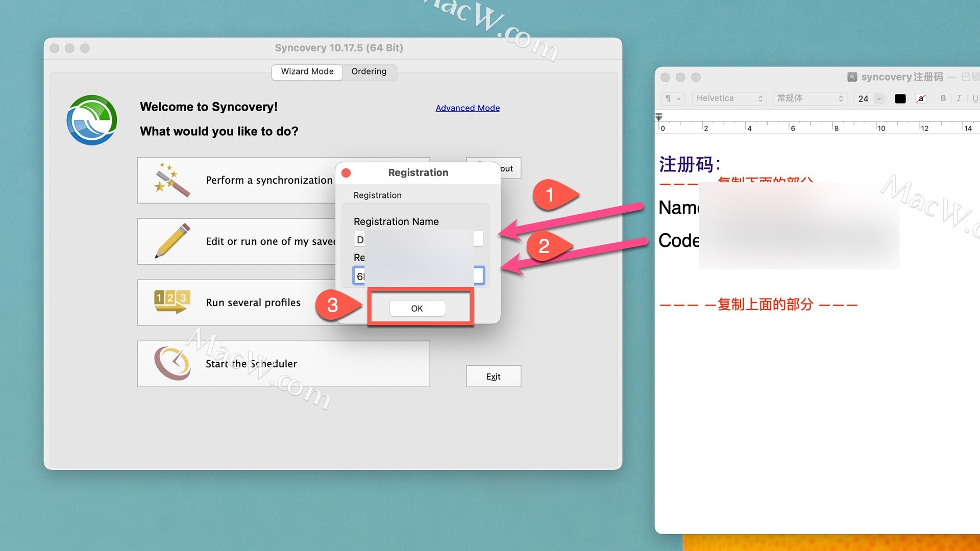Click the ruler indent marker at 0
Image resolution: width=980 pixels, height=551 pixels.
point(659,117)
